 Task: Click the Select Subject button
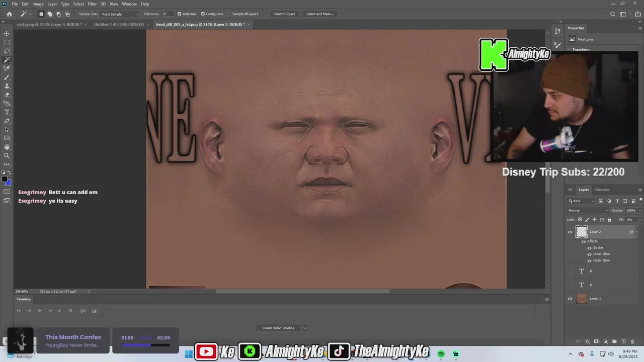(284, 14)
